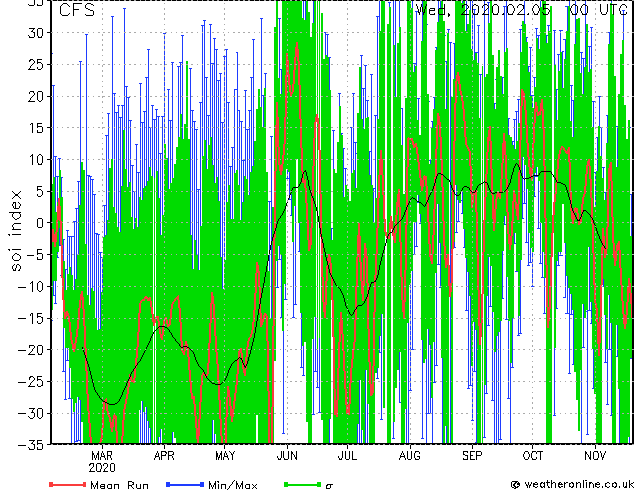Click the MAR month label on x-axis
The height and width of the screenshot is (490, 634).
102,456
